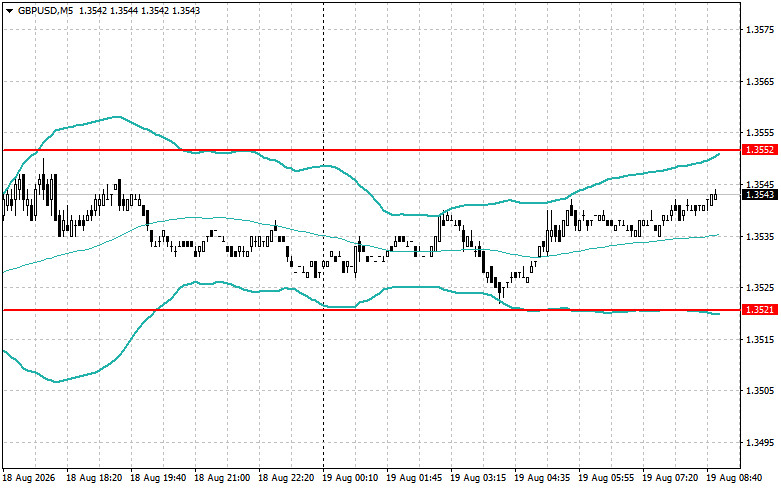Screen dimensions: 781x489
Task: Click the 18 Aug 22:20 time label
Action: pyautogui.click(x=286, y=478)
